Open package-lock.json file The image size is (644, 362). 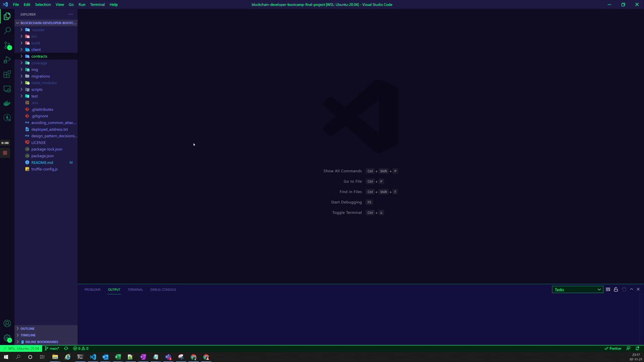pyautogui.click(x=46, y=149)
